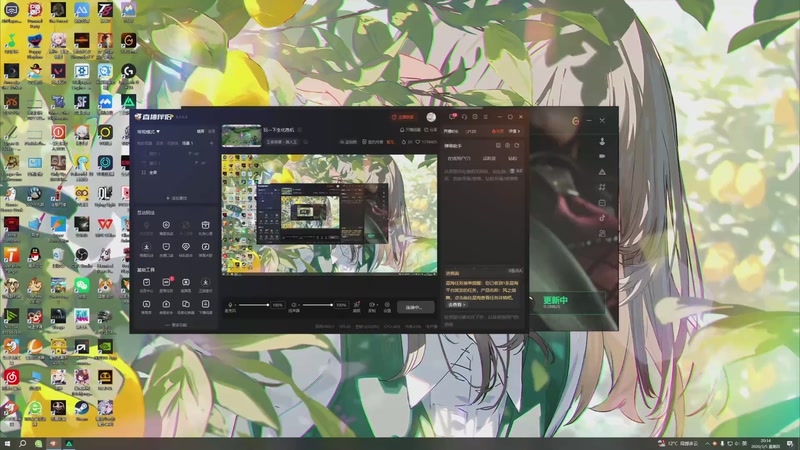Open the task center icon in basic tools

[x=146, y=283]
